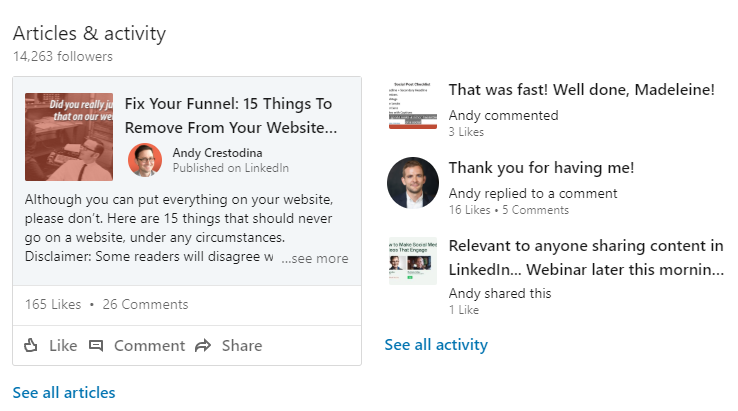Click the thumbs-up Like icon
The width and height of the screenshot is (738, 411).
pos(32,345)
